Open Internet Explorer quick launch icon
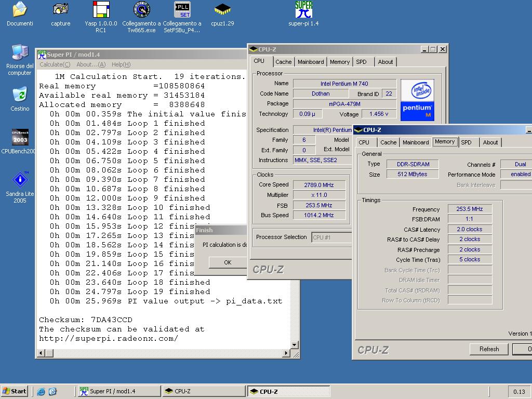 pos(41,392)
